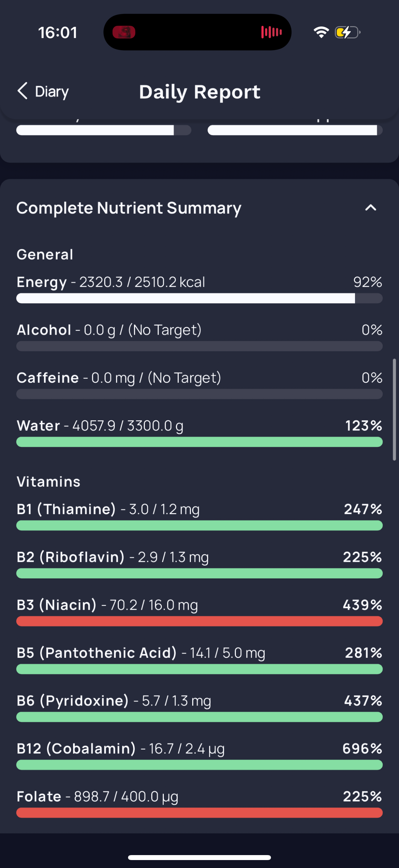The image size is (399, 868).
Task: Go back to Diary
Action: (51, 92)
